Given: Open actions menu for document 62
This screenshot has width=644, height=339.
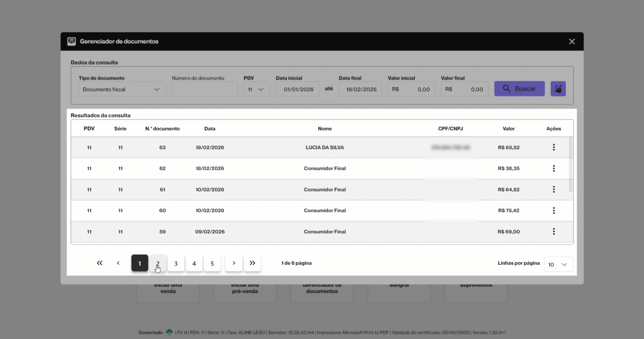Looking at the screenshot, I should (x=553, y=168).
